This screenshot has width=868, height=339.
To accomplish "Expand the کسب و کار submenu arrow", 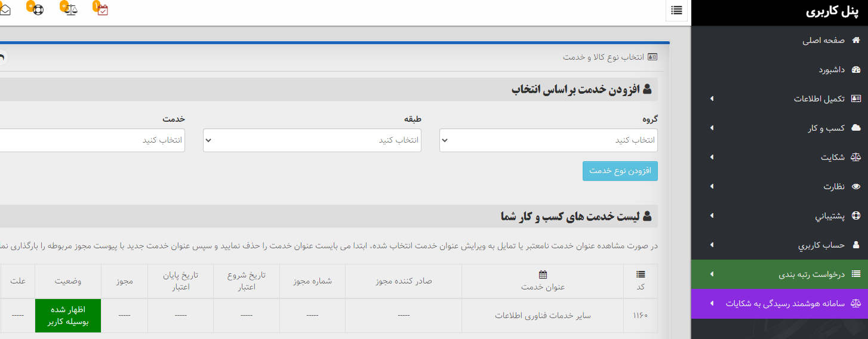I will (711, 128).
